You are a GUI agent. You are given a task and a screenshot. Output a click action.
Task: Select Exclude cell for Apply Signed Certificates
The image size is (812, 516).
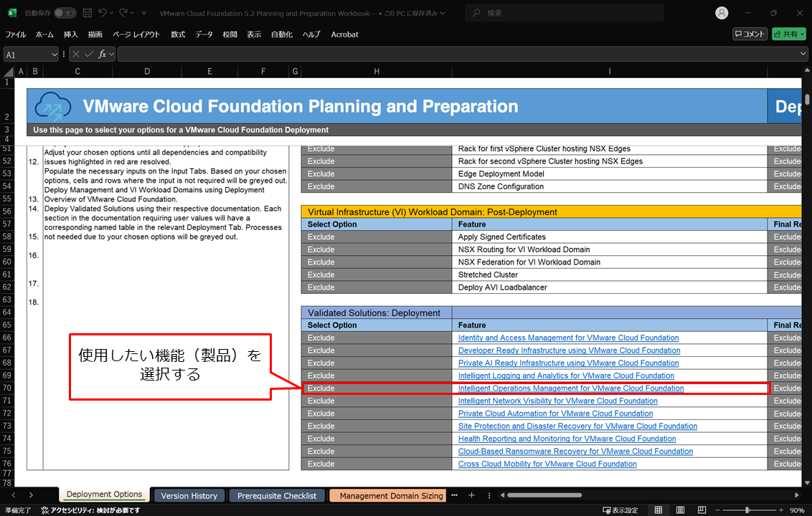click(x=377, y=237)
